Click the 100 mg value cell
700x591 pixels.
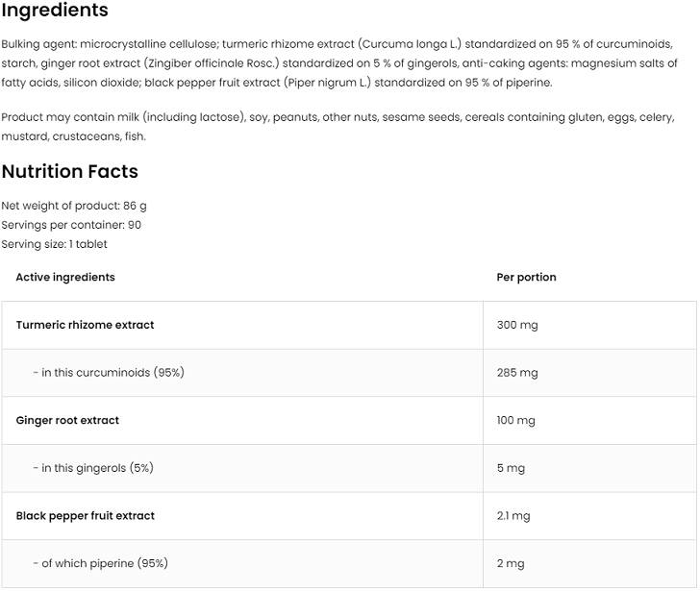[516, 420]
